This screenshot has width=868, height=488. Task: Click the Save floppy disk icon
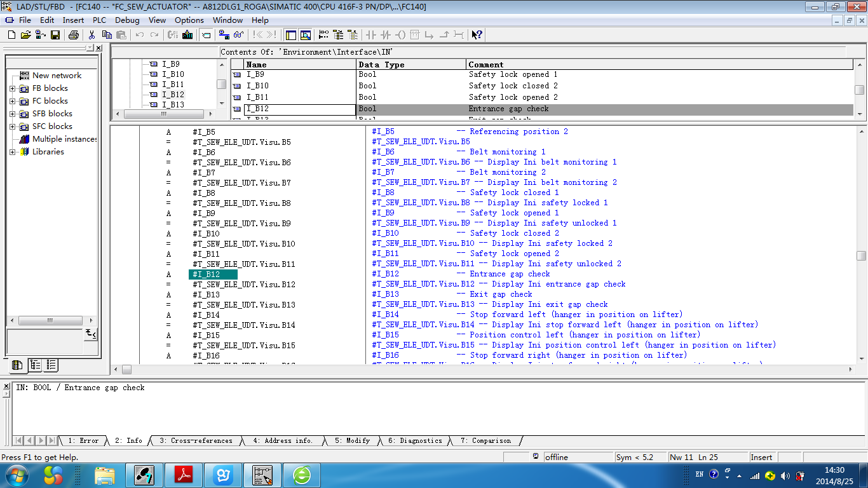pos(55,35)
